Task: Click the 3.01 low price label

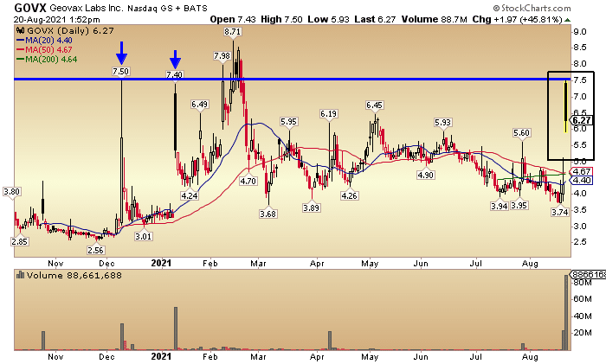Action: coord(144,236)
